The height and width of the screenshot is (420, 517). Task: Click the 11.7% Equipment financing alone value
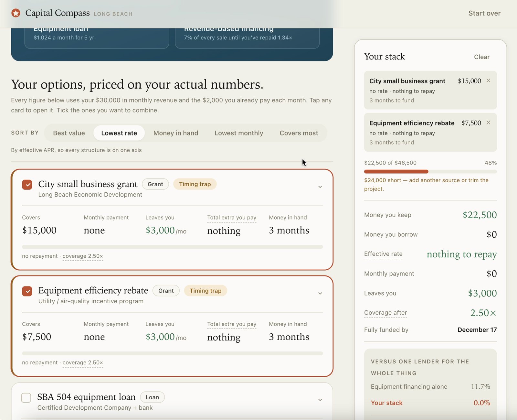(480, 387)
